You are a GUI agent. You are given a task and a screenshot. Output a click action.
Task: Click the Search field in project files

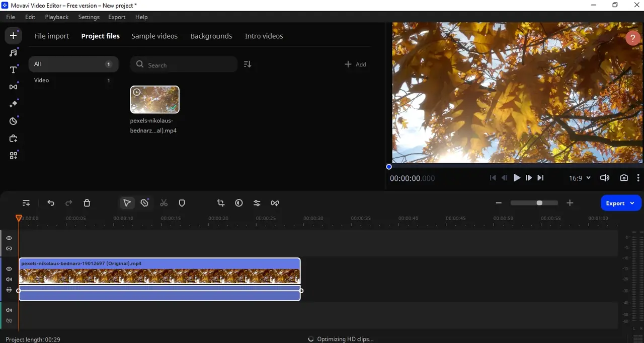click(x=184, y=64)
